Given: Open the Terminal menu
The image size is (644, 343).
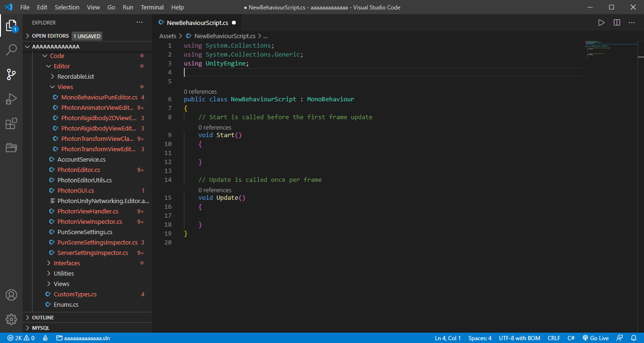Looking at the screenshot, I should pyautogui.click(x=152, y=8).
